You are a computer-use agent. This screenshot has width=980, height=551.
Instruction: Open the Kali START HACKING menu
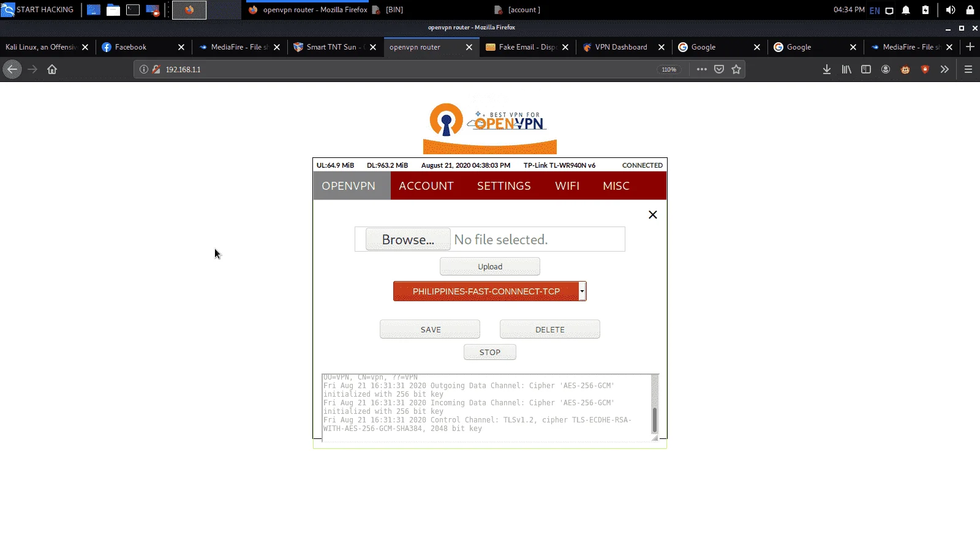pos(38,10)
